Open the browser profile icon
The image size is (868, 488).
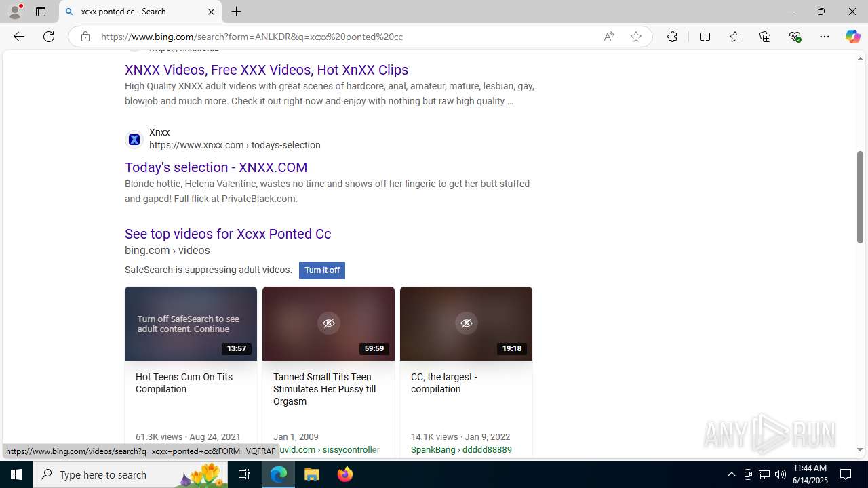[x=15, y=12]
